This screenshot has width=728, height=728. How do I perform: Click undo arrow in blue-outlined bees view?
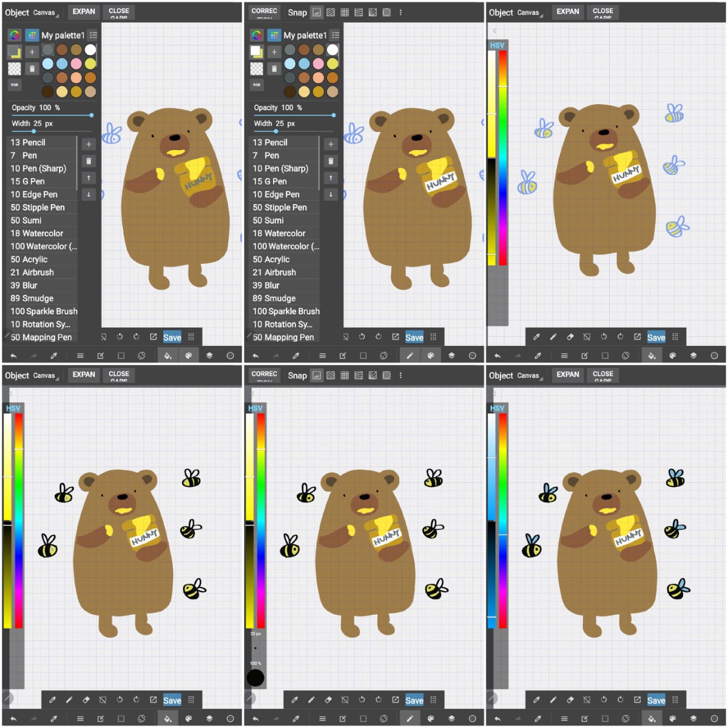click(498, 355)
